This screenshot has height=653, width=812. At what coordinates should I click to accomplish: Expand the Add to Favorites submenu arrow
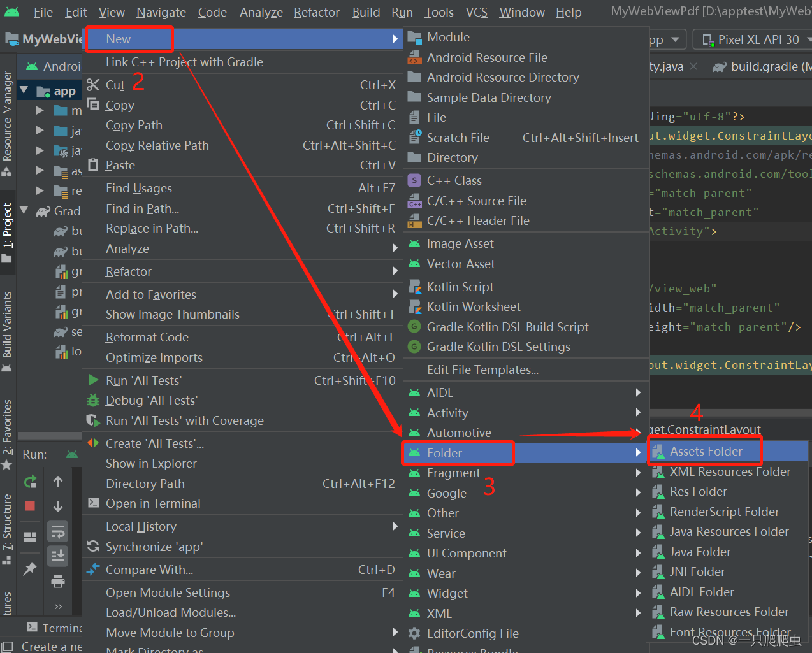coord(395,294)
